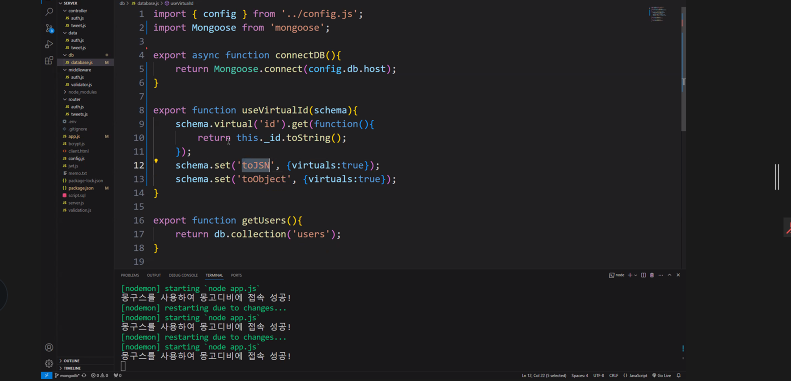Open database.js in the explorer
The height and width of the screenshot is (381, 791).
[85, 62]
